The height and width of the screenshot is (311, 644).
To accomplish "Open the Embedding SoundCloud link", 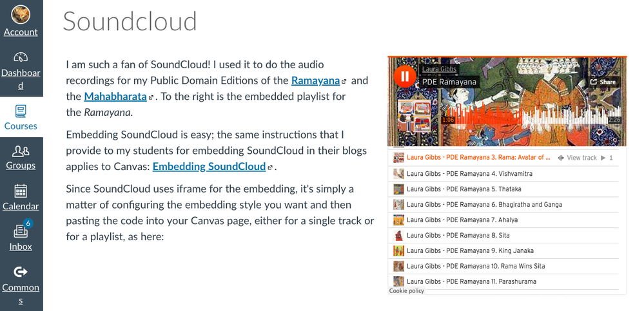I will click(209, 167).
